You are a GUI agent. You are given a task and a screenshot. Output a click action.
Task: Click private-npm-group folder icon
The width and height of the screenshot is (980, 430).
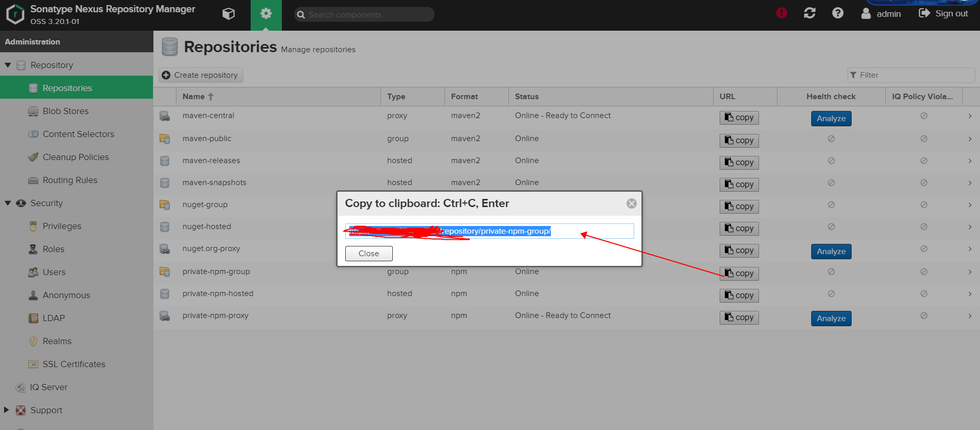tap(165, 271)
